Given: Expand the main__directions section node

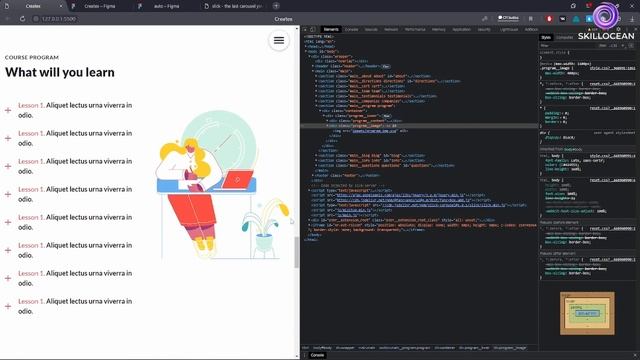Looking at the screenshot, I should [x=316, y=81].
